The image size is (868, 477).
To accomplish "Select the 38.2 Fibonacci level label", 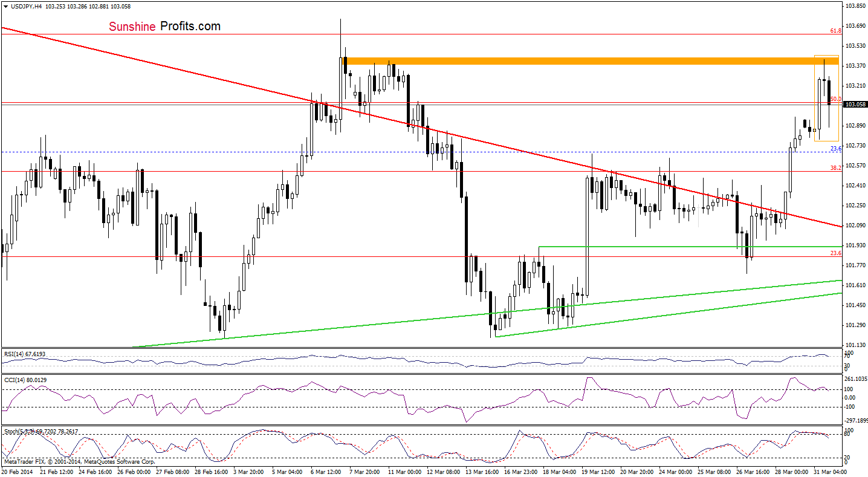I will 836,167.
